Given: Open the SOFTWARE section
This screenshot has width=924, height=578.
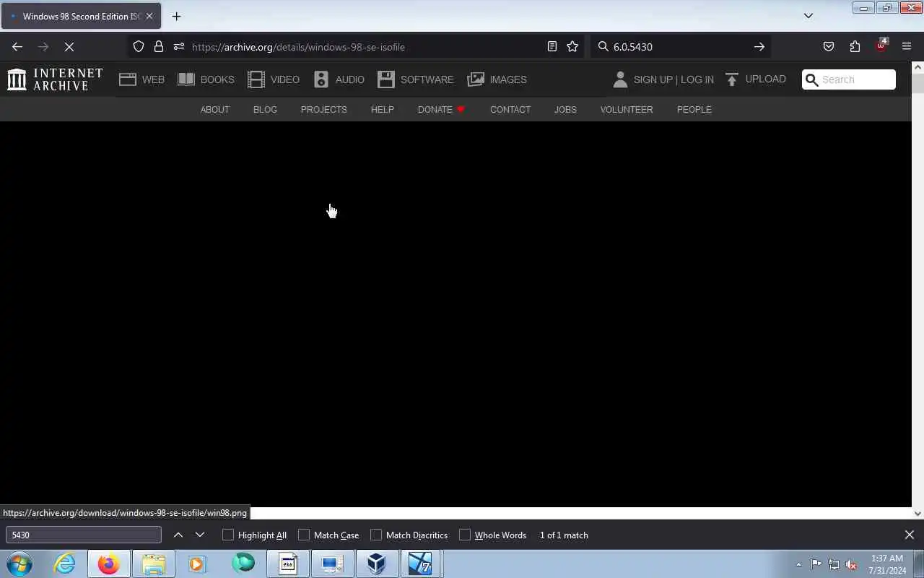Looking at the screenshot, I should (x=415, y=79).
